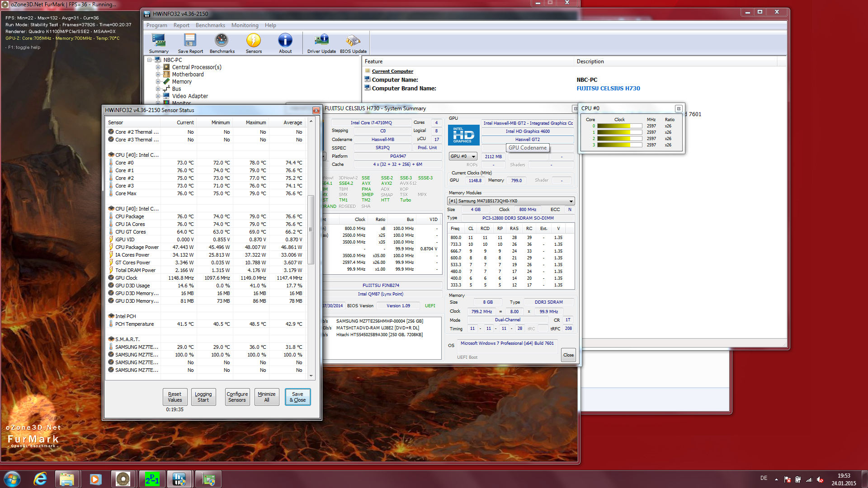Open the Windows Start button
The height and width of the screenshot is (488, 868).
tap(12, 479)
